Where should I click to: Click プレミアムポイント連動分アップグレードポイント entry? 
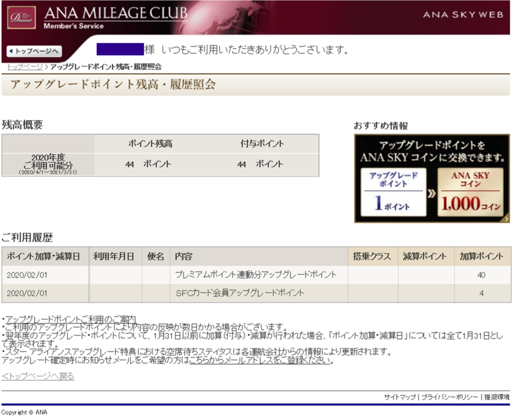pyautogui.click(x=255, y=274)
